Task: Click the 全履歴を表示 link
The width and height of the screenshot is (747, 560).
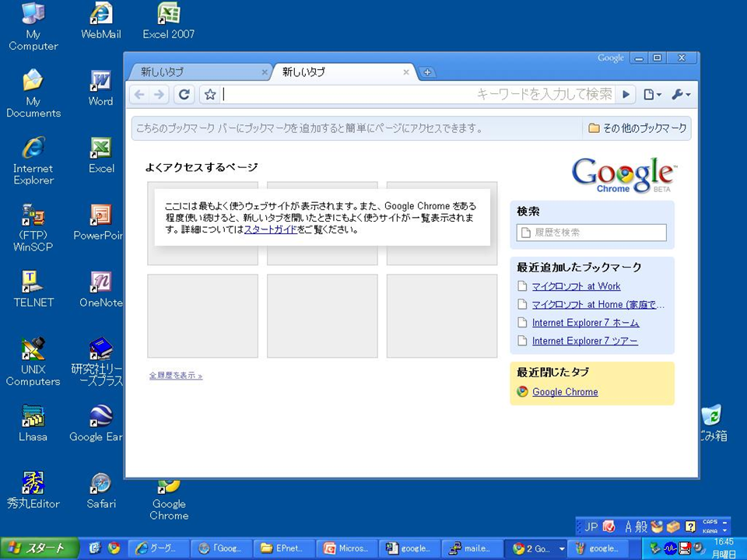Action: (x=176, y=376)
